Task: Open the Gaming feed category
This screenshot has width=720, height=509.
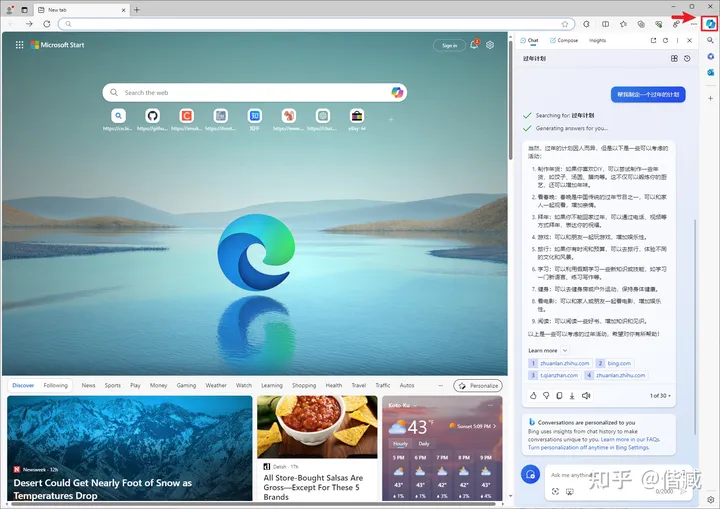Action: 186,385
